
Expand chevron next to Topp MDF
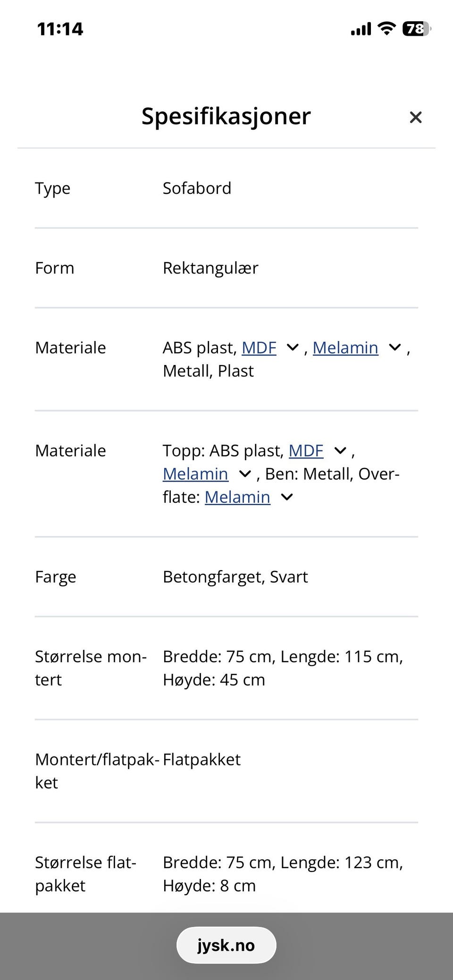pyautogui.click(x=340, y=450)
